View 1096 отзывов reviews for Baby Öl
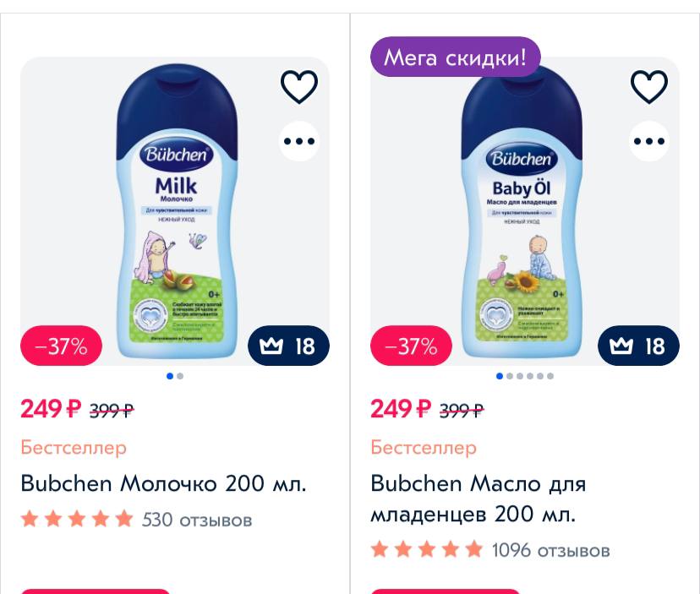700x594 pixels. (x=551, y=550)
